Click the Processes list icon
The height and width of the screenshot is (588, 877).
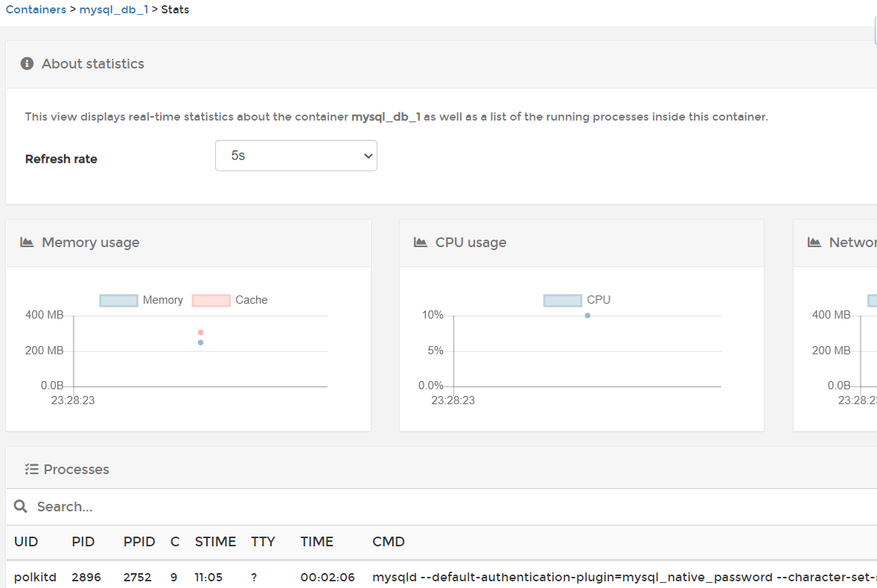[31, 469]
